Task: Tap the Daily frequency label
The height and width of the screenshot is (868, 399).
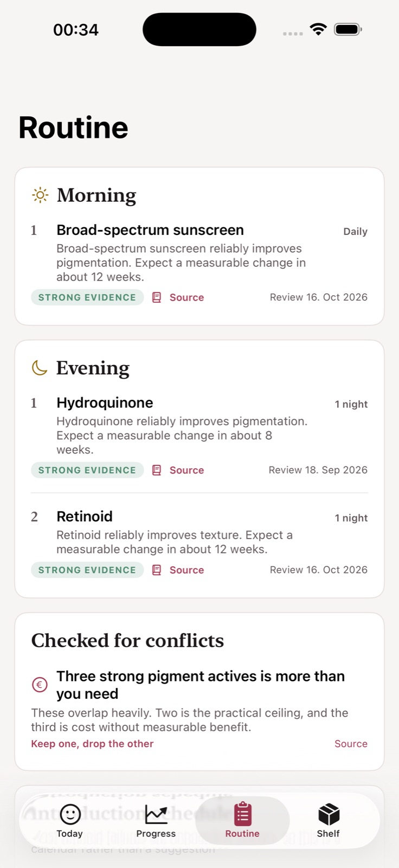Action: (355, 232)
